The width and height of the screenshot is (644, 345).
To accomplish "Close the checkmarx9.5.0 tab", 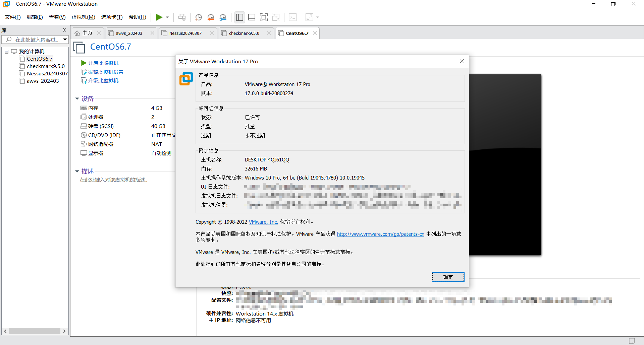I will [x=269, y=33].
